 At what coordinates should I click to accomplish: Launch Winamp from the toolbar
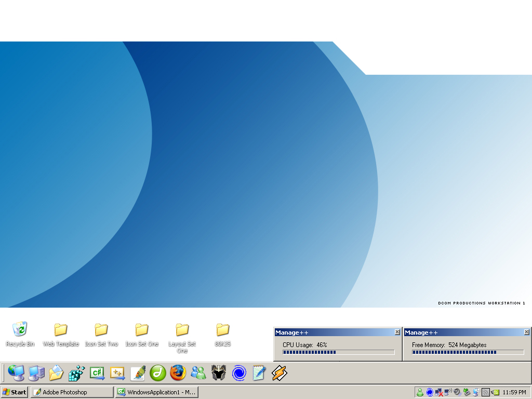280,373
